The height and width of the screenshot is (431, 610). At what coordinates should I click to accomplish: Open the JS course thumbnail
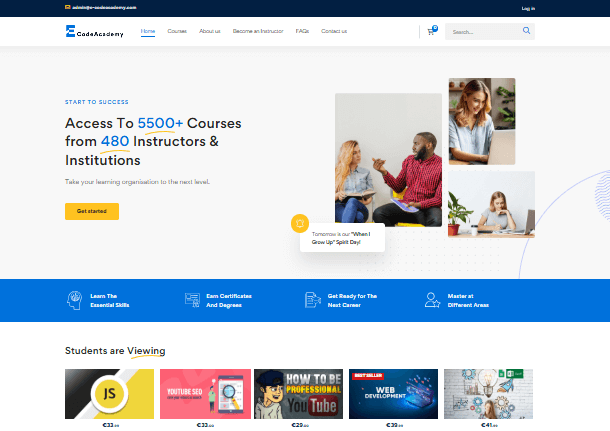(x=109, y=393)
